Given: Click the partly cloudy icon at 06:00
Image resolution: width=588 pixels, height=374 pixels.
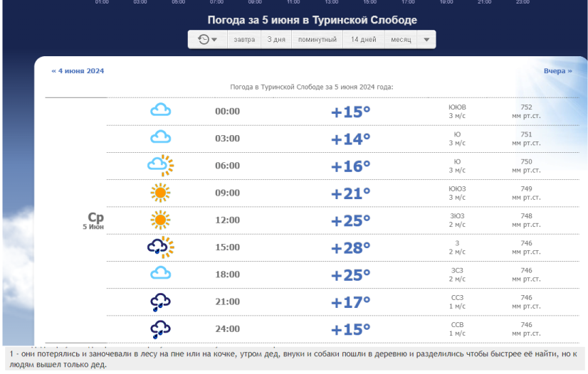Looking at the screenshot, I should pyautogui.click(x=161, y=165).
